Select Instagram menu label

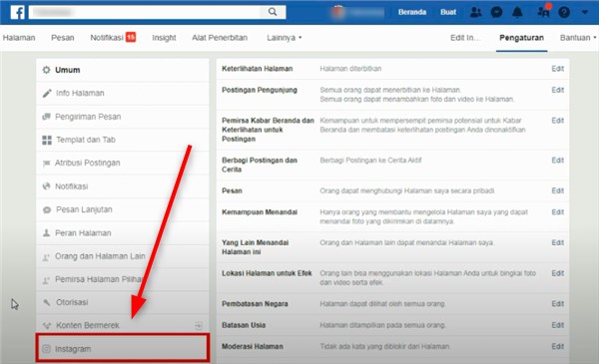click(x=73, y=349)
